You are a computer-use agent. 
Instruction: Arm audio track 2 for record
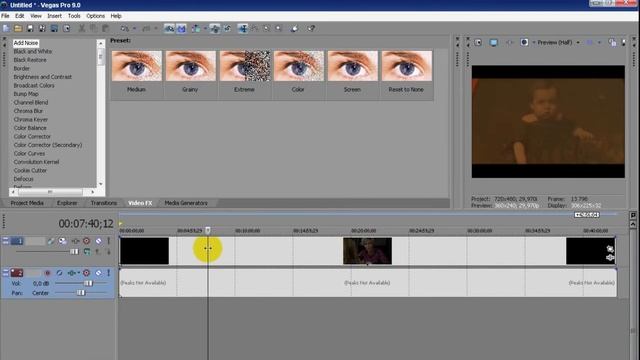47,273
